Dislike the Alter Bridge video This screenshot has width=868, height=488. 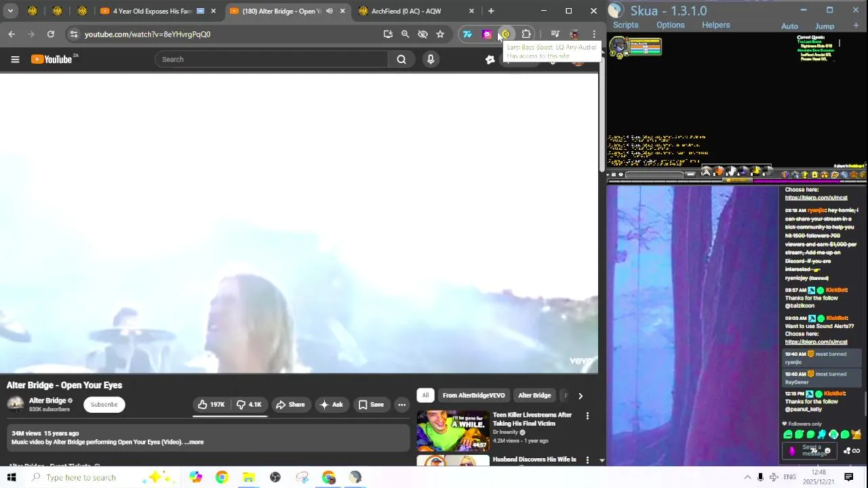point(249,405)
